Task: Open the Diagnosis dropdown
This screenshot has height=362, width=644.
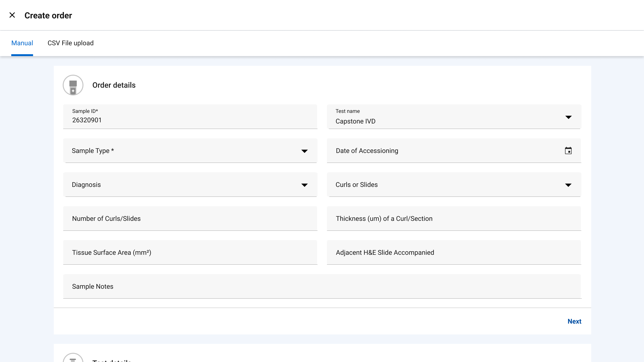Action: [305, 185]
